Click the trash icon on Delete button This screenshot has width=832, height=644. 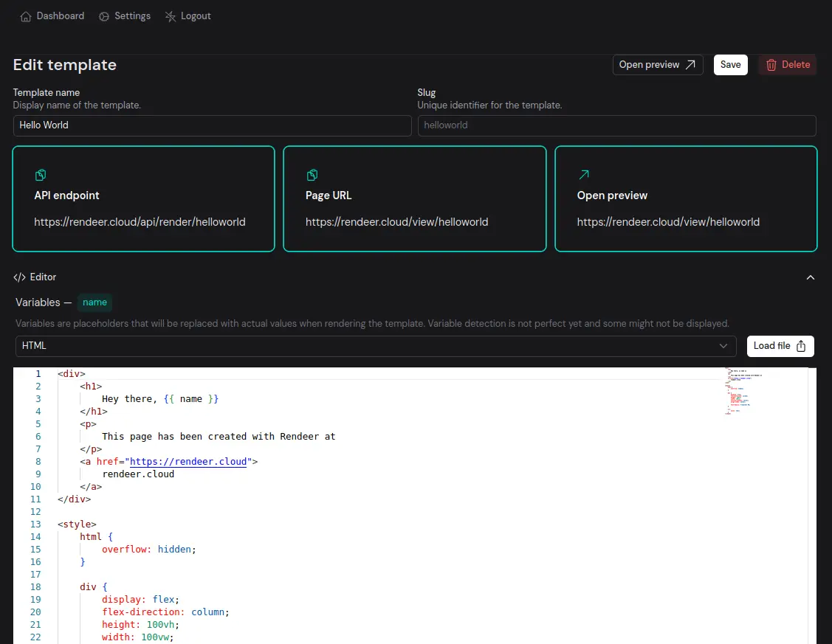tap(771, 65)
